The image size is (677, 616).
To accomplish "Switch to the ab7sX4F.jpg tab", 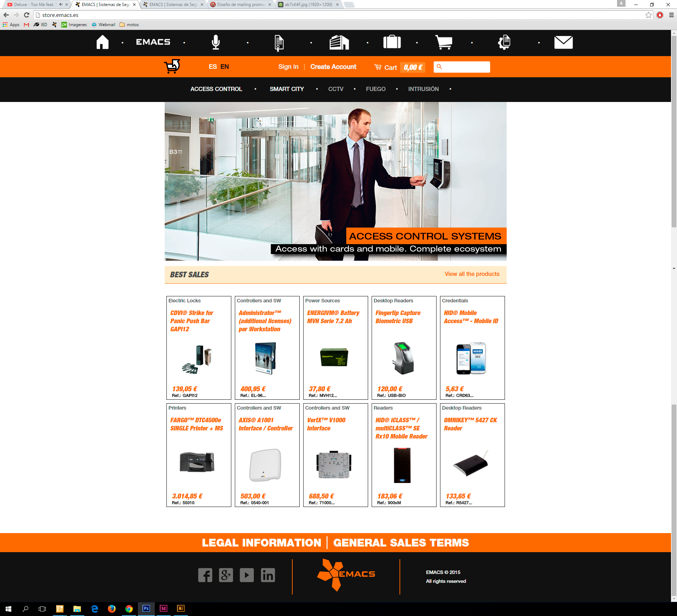I will (309, 5).
